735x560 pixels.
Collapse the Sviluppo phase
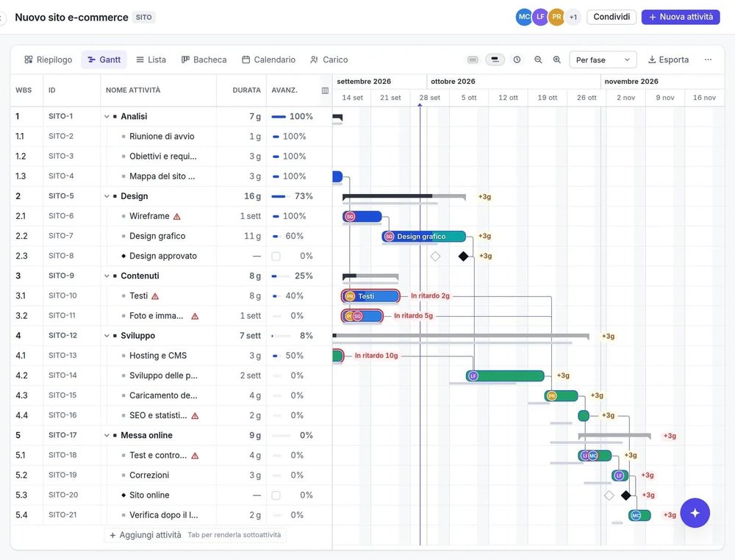pos(107,336)
